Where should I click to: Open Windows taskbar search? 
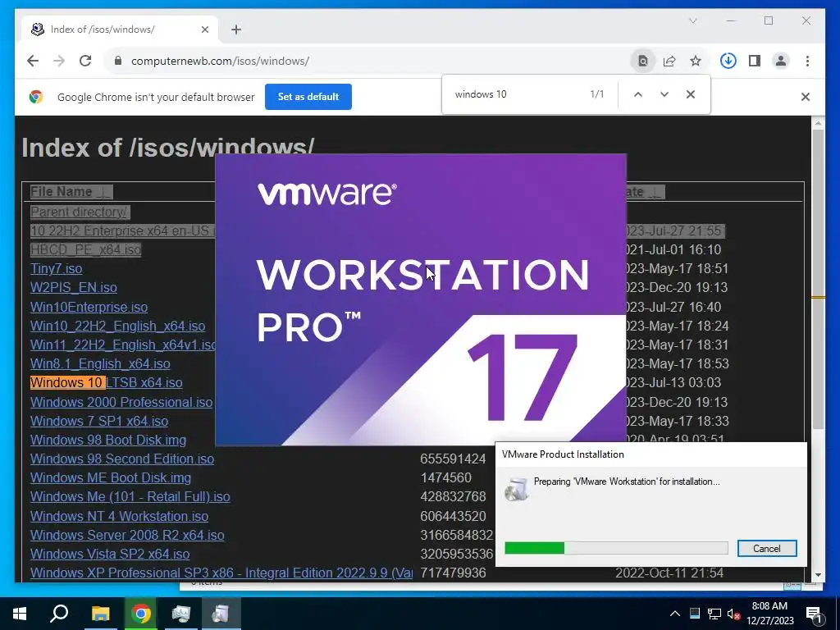(x=59, y=614)
